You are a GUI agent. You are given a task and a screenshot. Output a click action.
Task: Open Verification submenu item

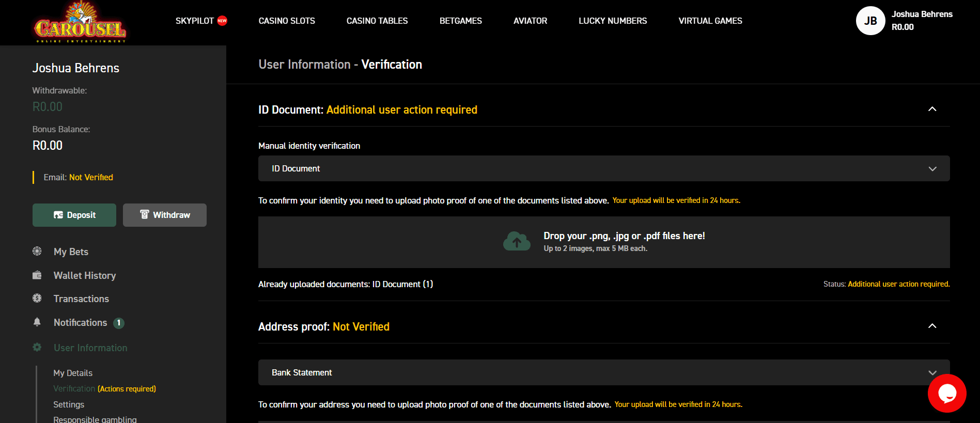tap(74, 388)
